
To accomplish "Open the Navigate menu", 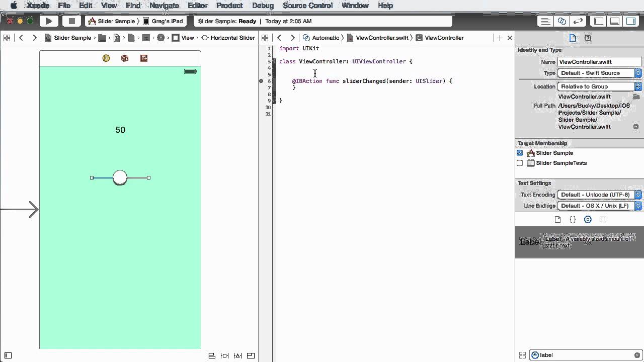I will tap(164, 6).
